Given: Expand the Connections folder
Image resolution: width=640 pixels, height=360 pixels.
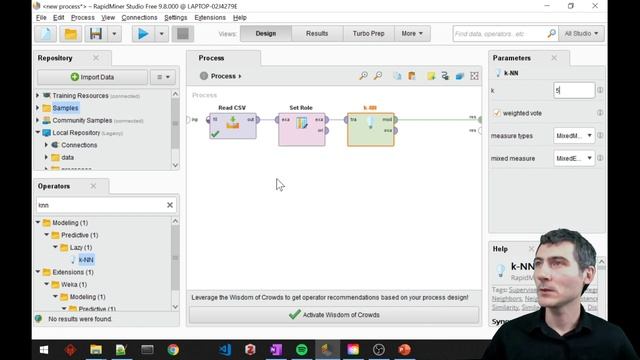Looking at the screenshot, I should 47,145.
